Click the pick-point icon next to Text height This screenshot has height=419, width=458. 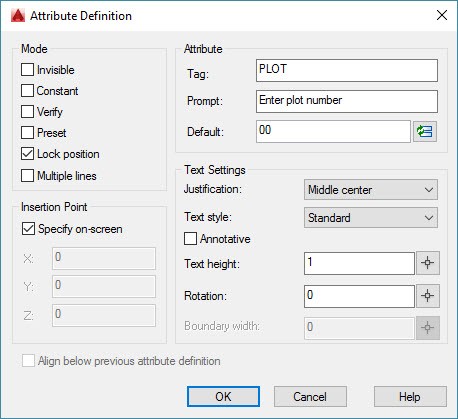pos(428,263)
